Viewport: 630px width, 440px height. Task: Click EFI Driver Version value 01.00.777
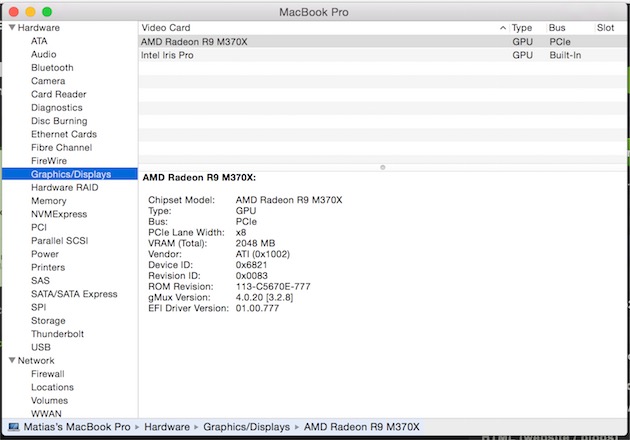(257, 308)
